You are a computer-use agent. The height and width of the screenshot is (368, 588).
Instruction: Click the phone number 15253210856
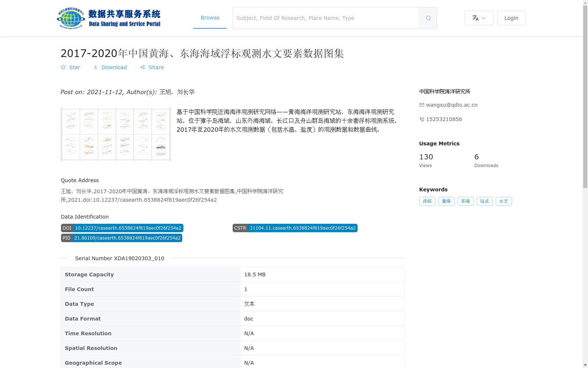pos(444,119)
